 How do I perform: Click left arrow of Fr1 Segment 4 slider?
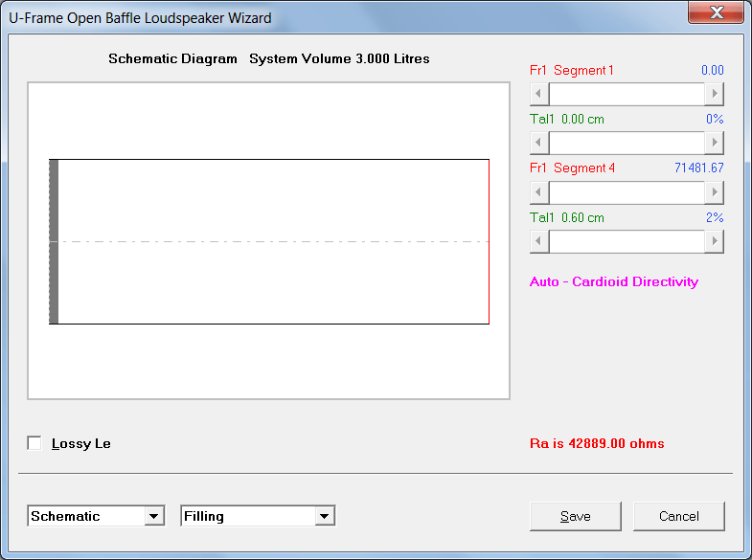539,192
